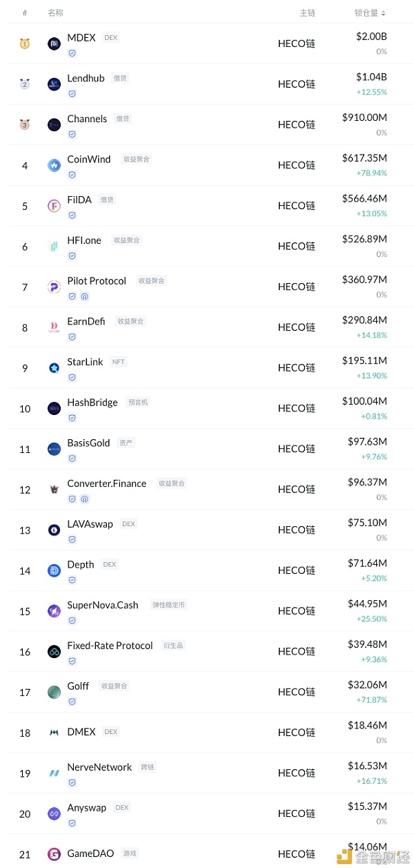Click the 名称 column header
414x868 pixels.
coord(55,13)
